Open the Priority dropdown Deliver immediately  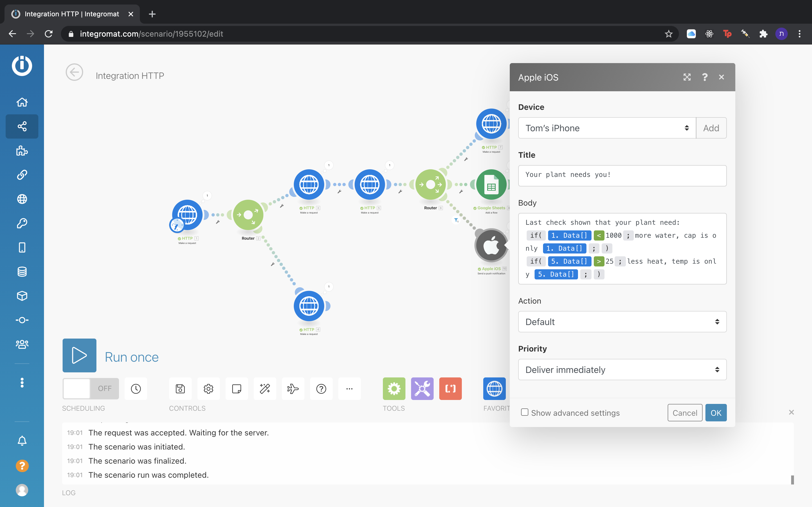tap(622, 370)
